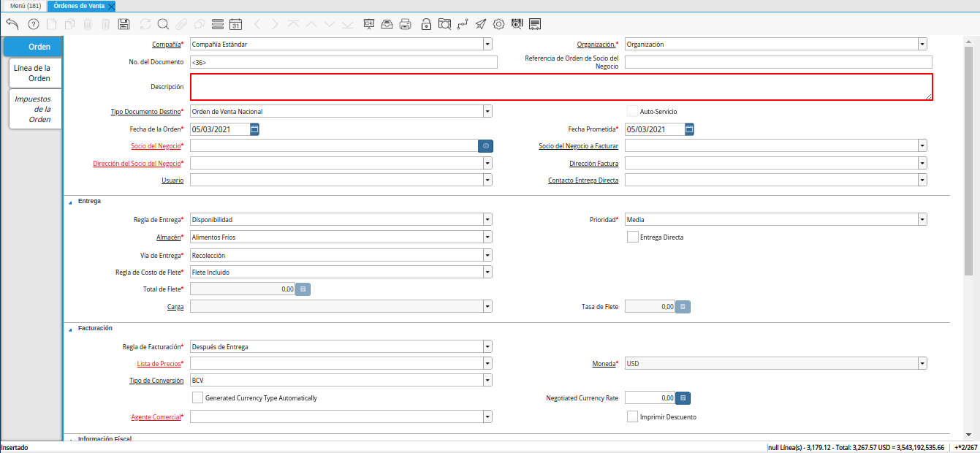This screenshot has width=980, height=453.
Task: Click the undo back arrow icon
Action: coord(12,24)
